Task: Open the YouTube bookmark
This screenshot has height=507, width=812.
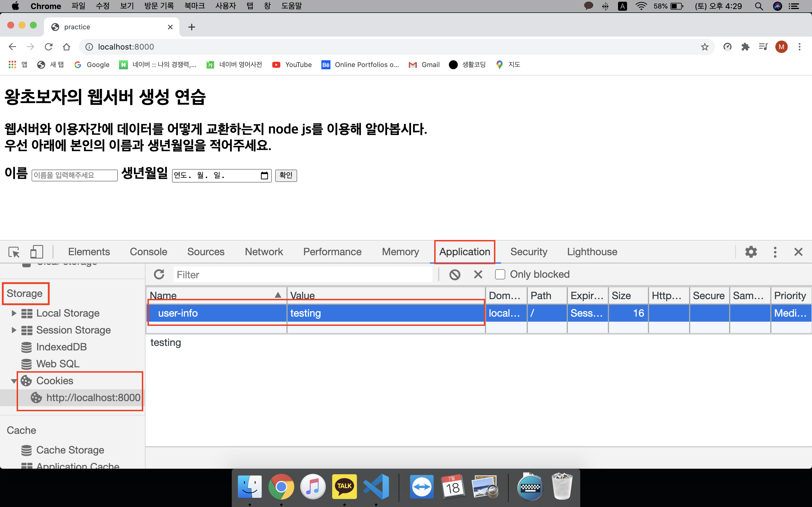Action: [x=292, y=65]
